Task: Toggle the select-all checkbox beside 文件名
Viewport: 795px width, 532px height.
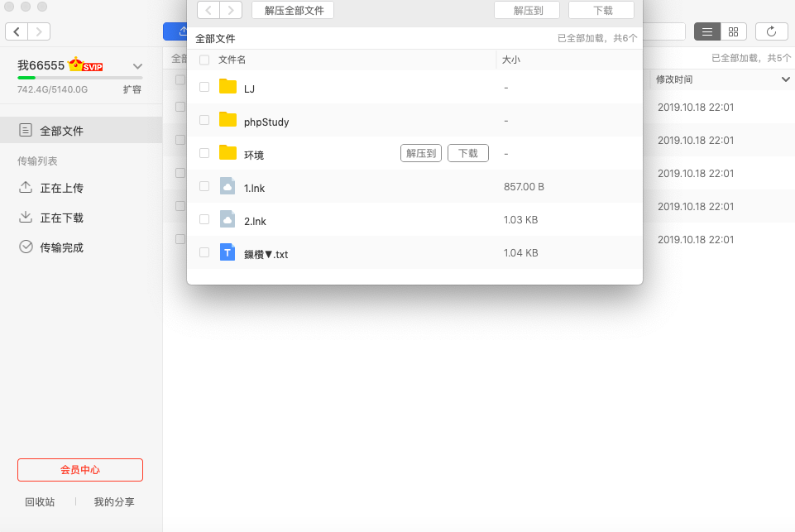Action: 204,60
